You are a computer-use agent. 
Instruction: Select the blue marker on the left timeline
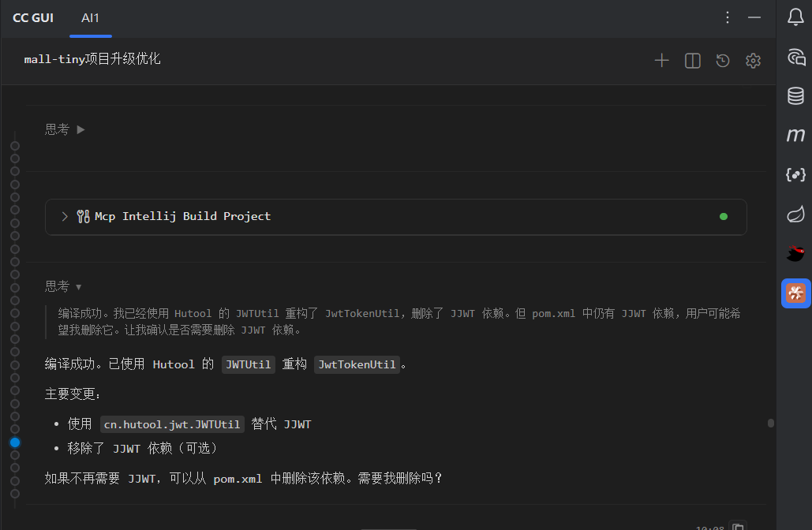15,442
